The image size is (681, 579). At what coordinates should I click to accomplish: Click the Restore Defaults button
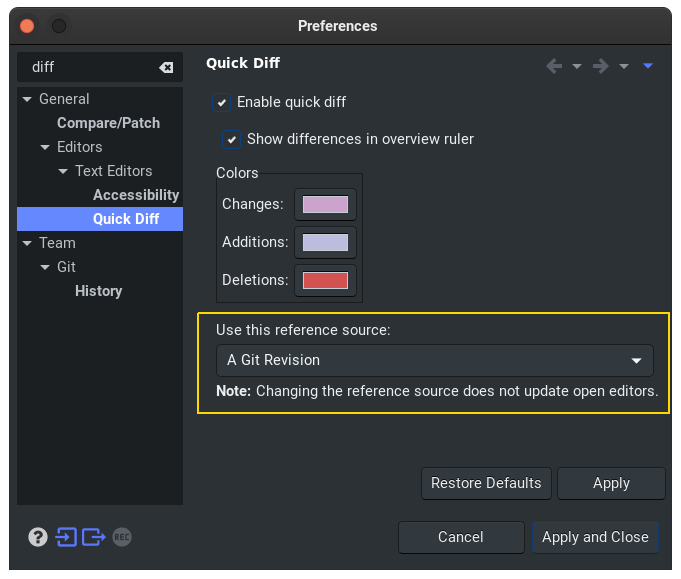tap(486, 483)
